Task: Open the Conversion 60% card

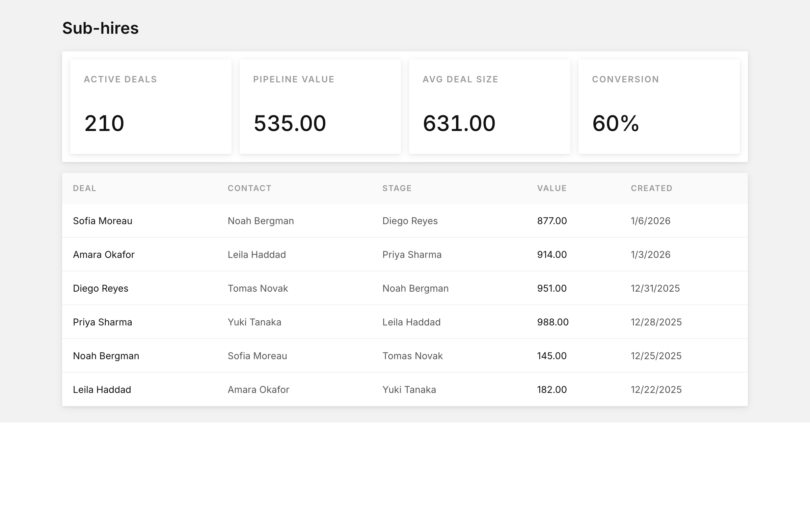Action: tap(659, 107)
